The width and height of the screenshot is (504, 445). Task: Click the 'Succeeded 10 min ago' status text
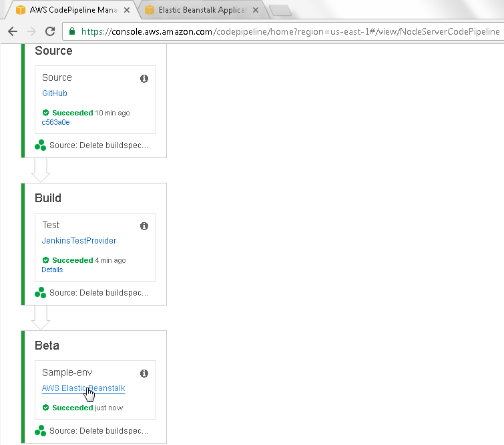pos(91,113)
